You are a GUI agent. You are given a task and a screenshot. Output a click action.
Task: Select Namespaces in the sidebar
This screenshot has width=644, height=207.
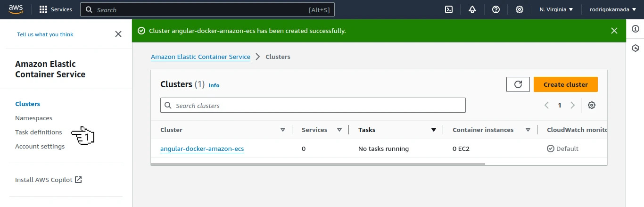pyautogui.click(x=33, y=118)
